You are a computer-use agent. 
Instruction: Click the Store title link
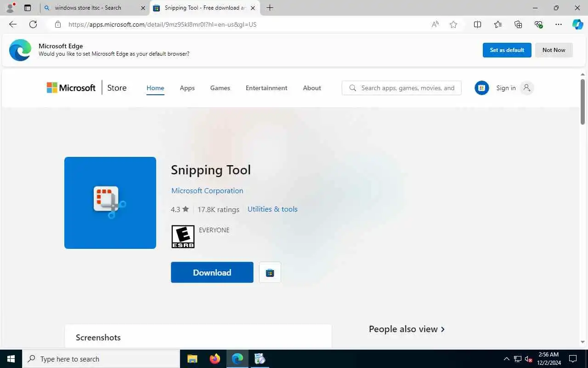pyautogui.click(x=117, y=88)
